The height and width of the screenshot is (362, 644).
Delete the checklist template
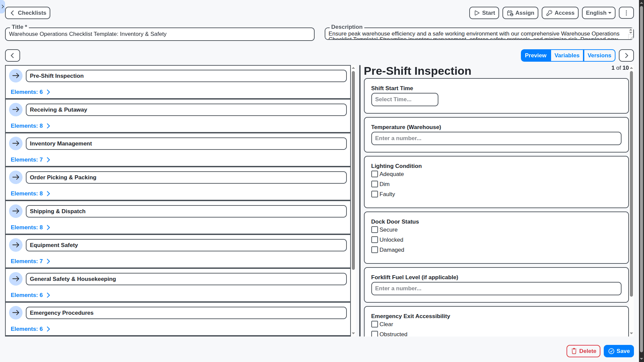pyautogui.click(x=583, y=351)
